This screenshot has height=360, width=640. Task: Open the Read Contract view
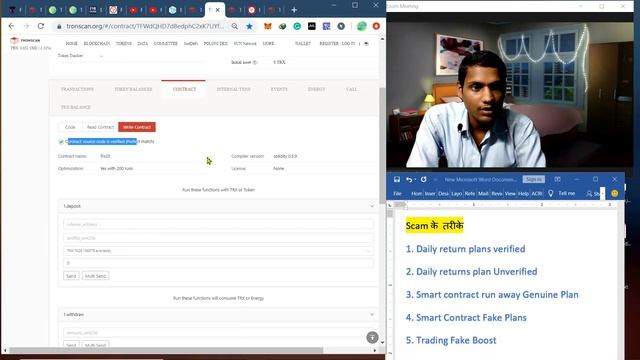[x=100, y=127]
